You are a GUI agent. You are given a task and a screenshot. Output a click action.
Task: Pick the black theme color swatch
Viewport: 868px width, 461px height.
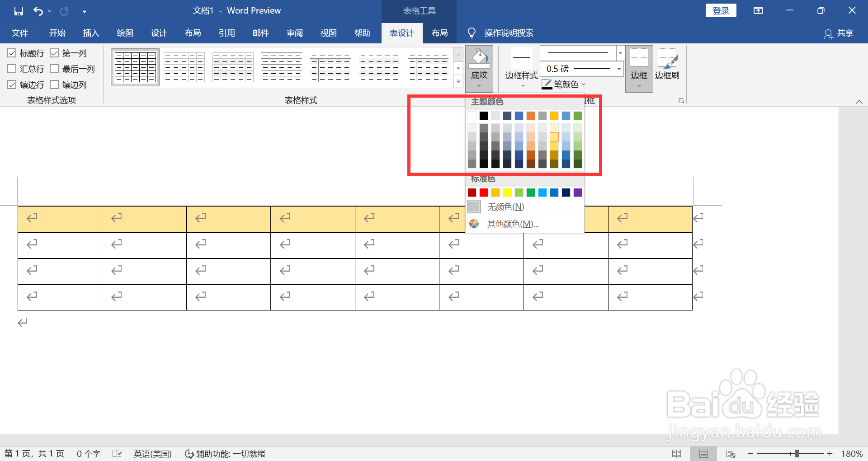tap(484, 116)
